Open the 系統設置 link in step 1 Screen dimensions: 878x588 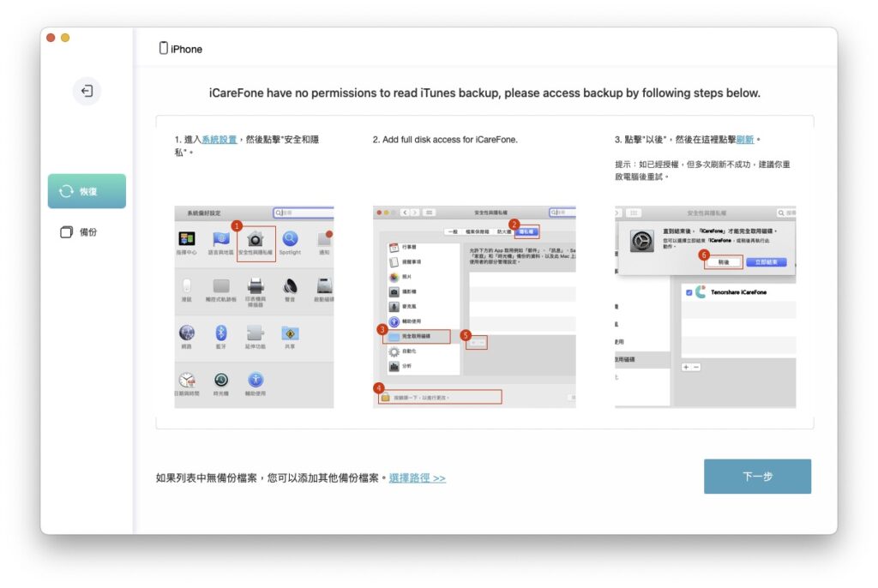click(219, 140)
